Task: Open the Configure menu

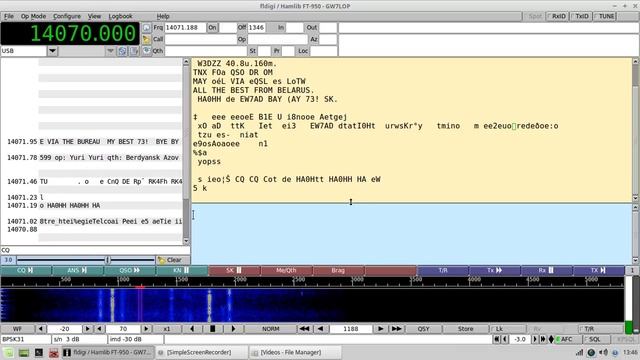Action: (x=67, y=16)
